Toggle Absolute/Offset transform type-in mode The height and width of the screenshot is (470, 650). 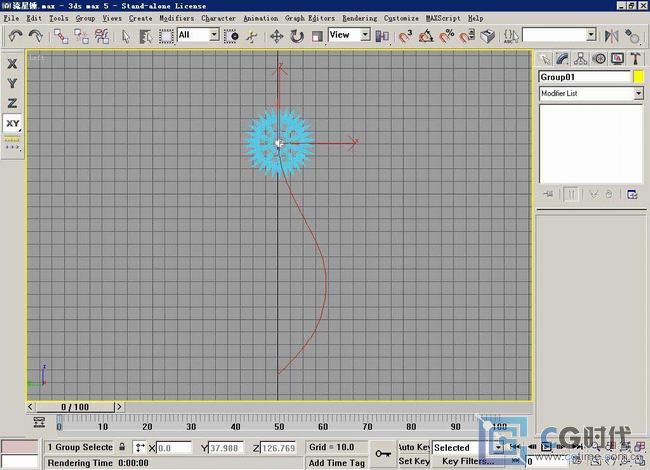[140, 448]
